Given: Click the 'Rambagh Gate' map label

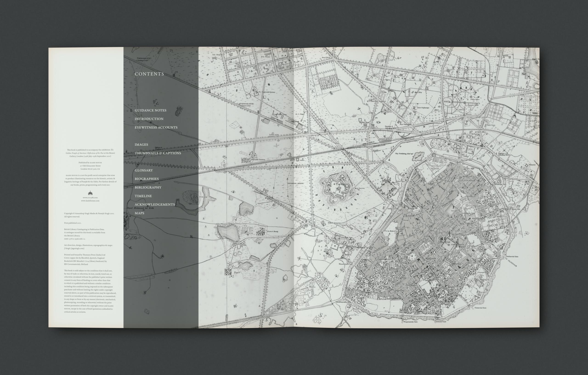Looking at the screenshot, I should pos(466,160).
